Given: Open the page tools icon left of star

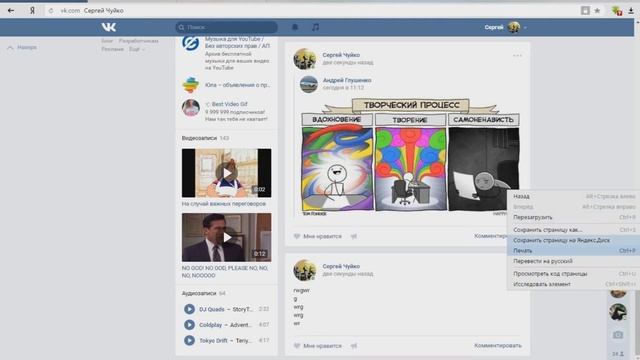Looking at the screenshot, I should (585, 11).
